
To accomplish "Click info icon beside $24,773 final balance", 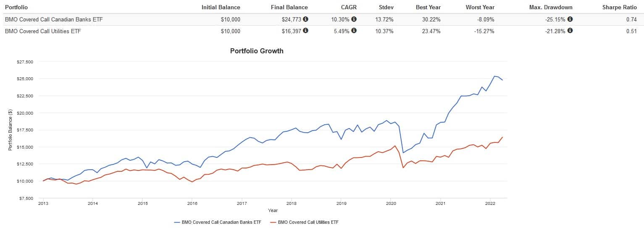I will coord(305,19).
